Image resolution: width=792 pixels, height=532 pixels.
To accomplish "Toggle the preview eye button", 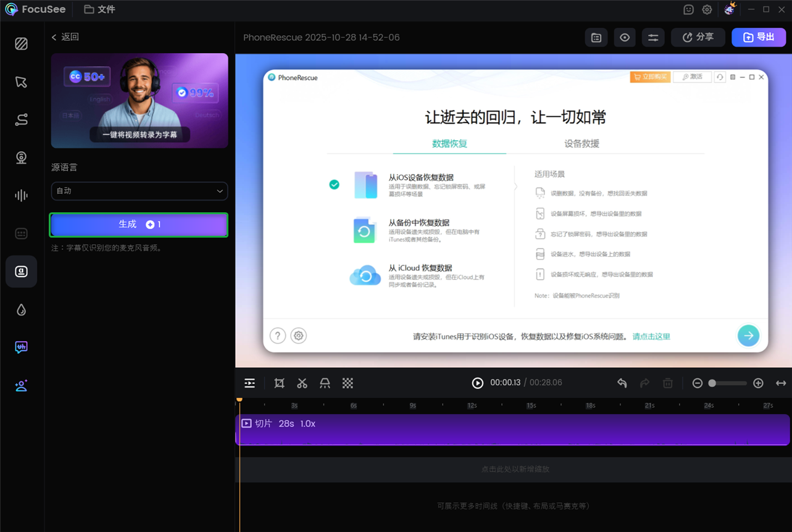I will tap(625, 38).
